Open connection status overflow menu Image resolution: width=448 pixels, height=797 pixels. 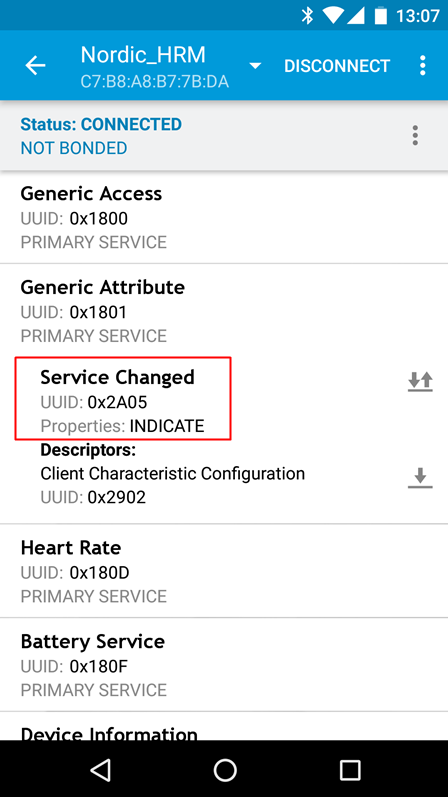pyautogui.click(x=415, y=135)
